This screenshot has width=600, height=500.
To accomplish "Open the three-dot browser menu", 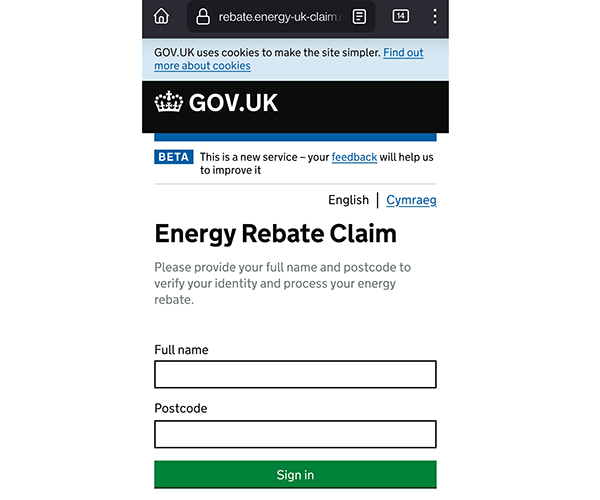I will tap(435, 16).
